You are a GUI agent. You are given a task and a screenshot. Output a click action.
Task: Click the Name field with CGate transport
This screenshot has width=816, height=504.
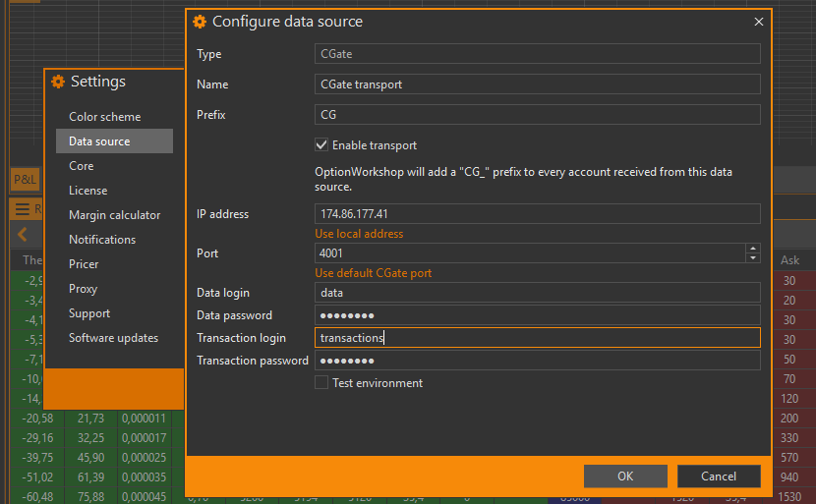[537, 84]
